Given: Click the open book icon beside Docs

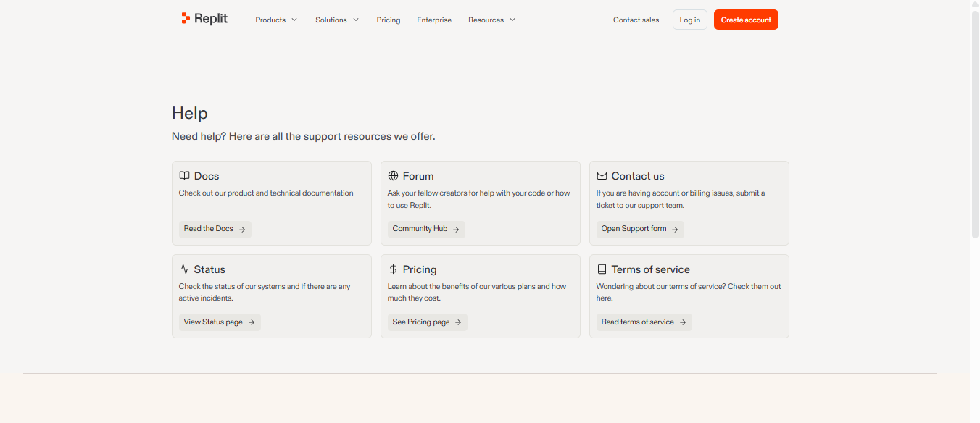Looking at the screenshot, I should tap(184, 176).
